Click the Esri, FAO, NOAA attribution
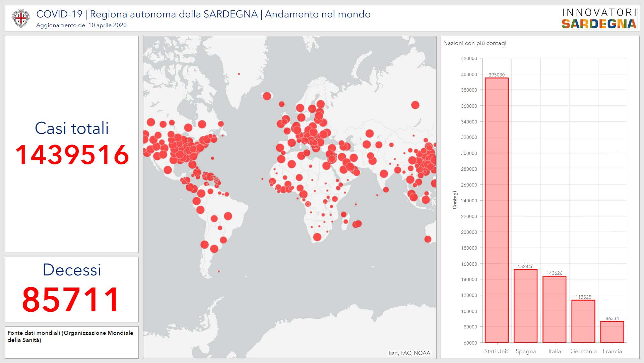The height and width of the screenshot is (363, 644). click(409, 353)
